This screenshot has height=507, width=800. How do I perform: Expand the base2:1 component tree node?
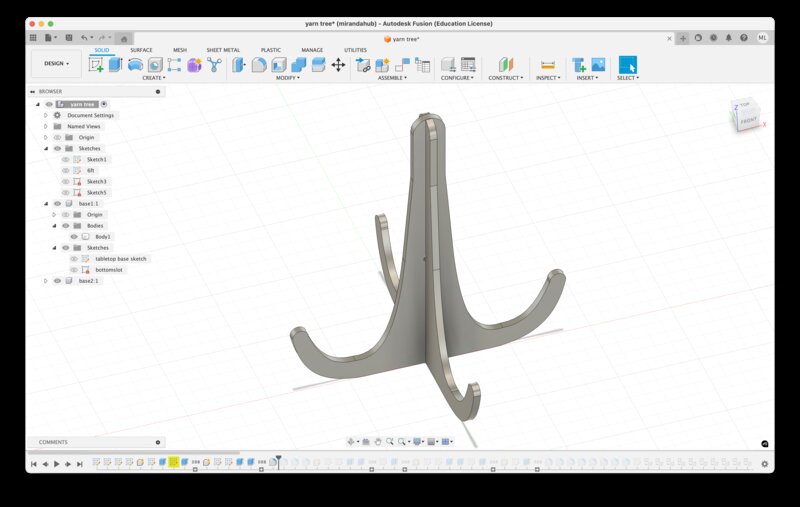point(45,281)
